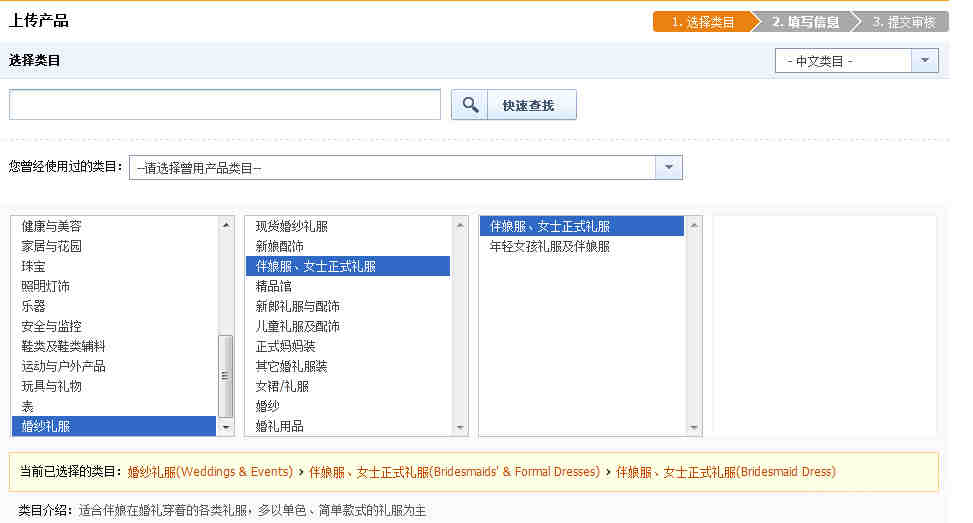
Task: Click third list scroll down arrow
Action: tap(694, 427)
